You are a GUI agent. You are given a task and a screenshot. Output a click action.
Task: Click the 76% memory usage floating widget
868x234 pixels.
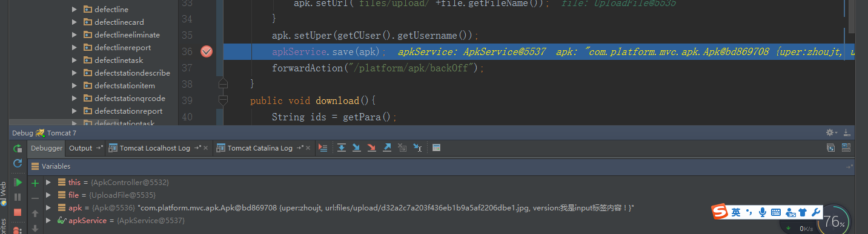[834, 221]
